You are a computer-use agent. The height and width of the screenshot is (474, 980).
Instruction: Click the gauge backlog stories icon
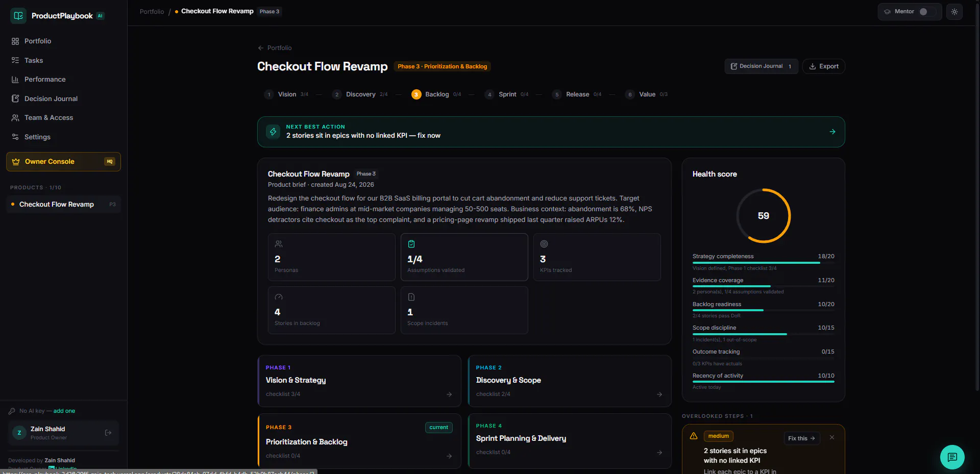(x=279, y=297)
